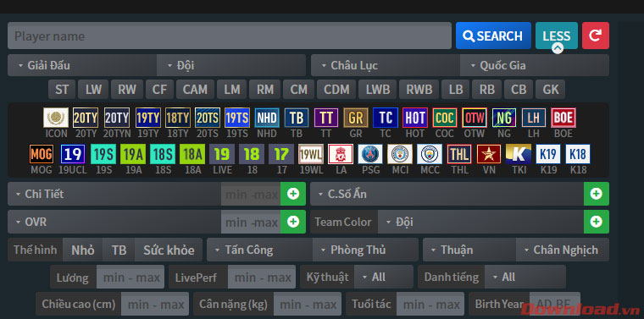The width and height of the screenshot is (644, 319).
Task: Select the HOT season badge
Action: pos(415,118)
